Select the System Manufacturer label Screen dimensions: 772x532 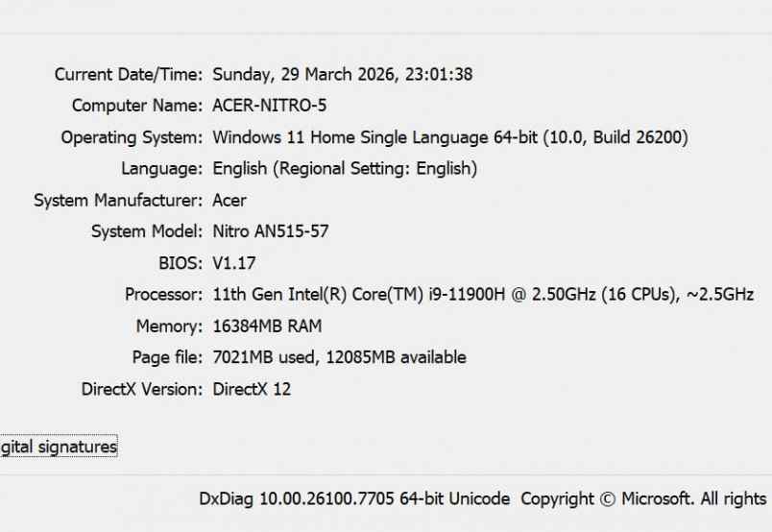pyautogui.click(x=118, y=201)
